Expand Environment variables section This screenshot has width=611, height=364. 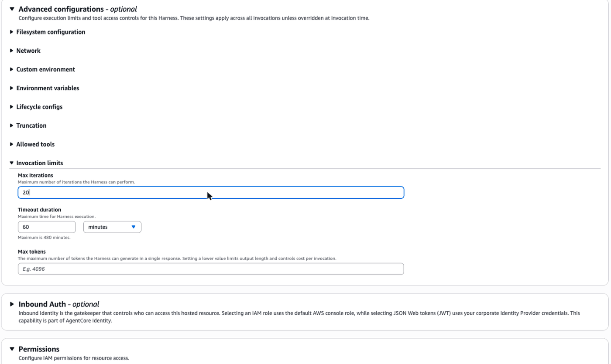tap(45, 88)
